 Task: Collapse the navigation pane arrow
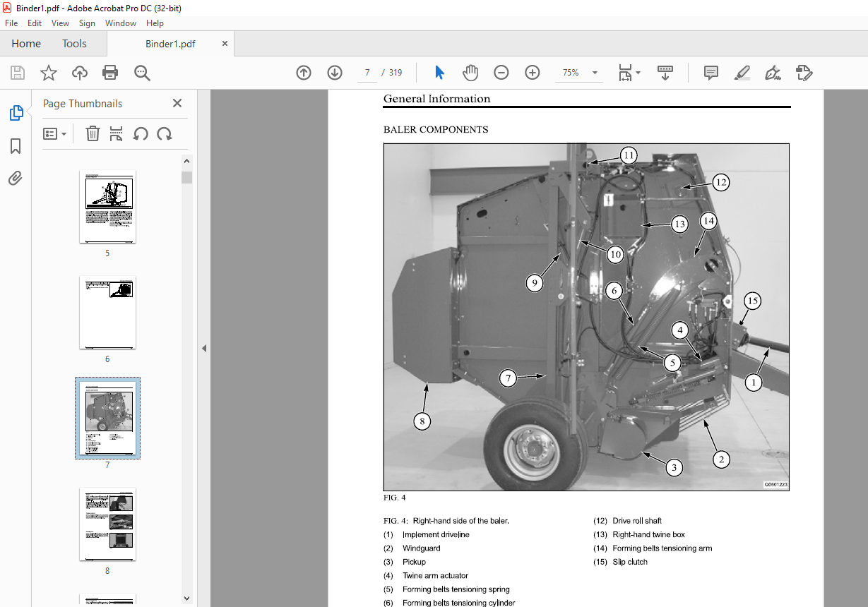click(204, 348)
